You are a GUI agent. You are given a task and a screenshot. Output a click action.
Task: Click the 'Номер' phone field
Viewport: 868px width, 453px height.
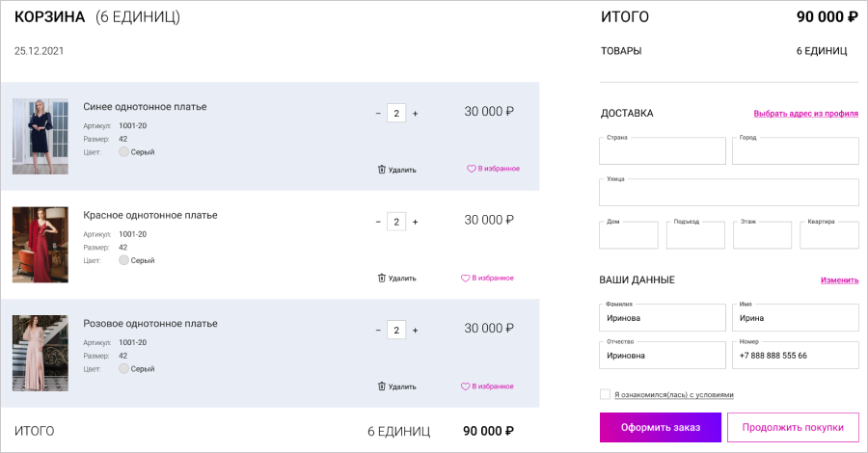795,355
